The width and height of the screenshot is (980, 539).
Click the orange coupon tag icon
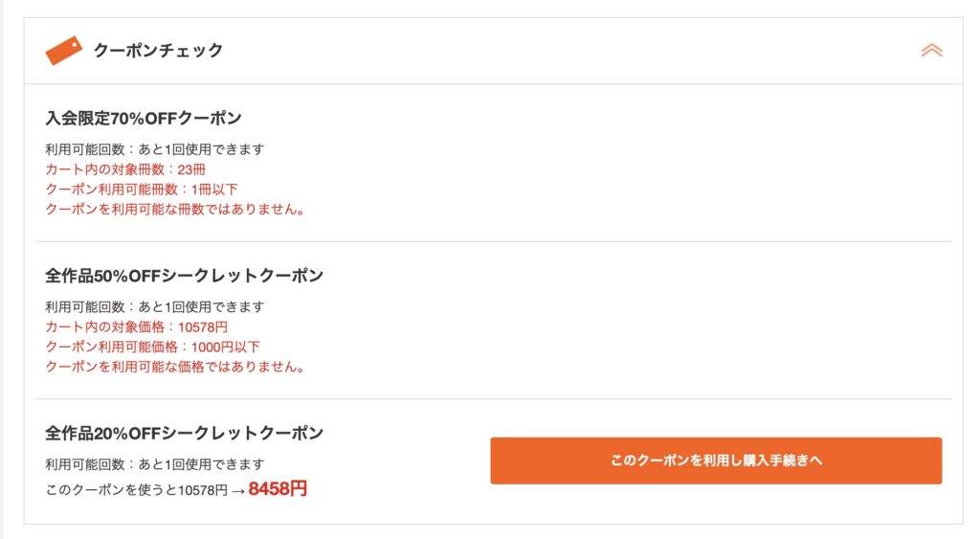pyautogui.click(x=64, y=50)
